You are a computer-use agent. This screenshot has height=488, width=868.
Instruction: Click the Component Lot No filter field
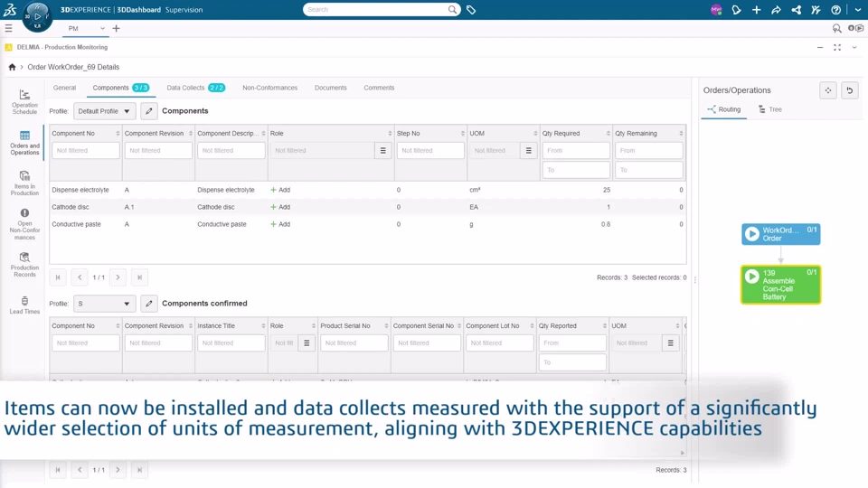coord(499,343)
